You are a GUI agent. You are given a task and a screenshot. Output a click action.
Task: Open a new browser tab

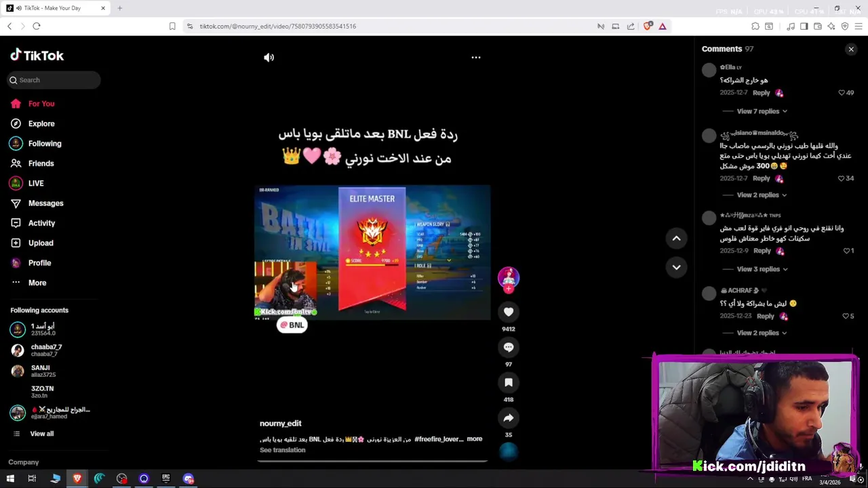119,8
